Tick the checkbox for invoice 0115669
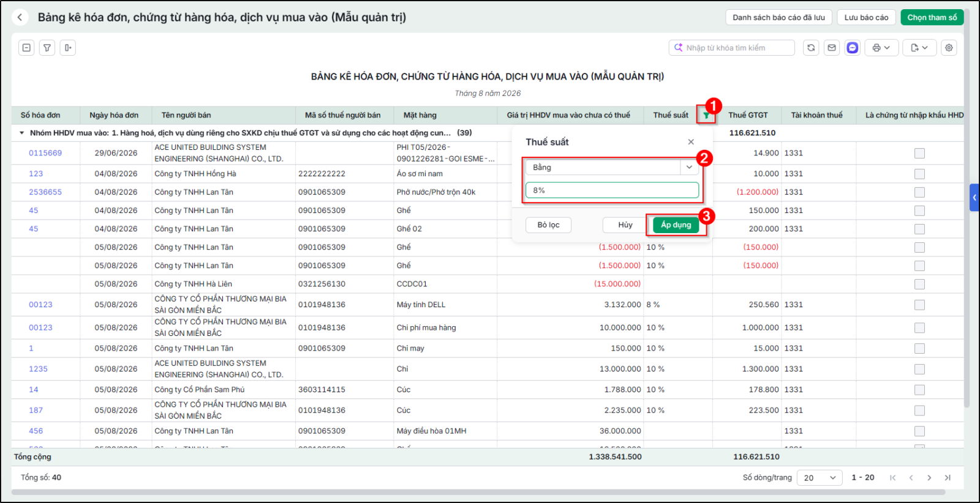The height and width of the screenshot is (503, 980). 919,153
